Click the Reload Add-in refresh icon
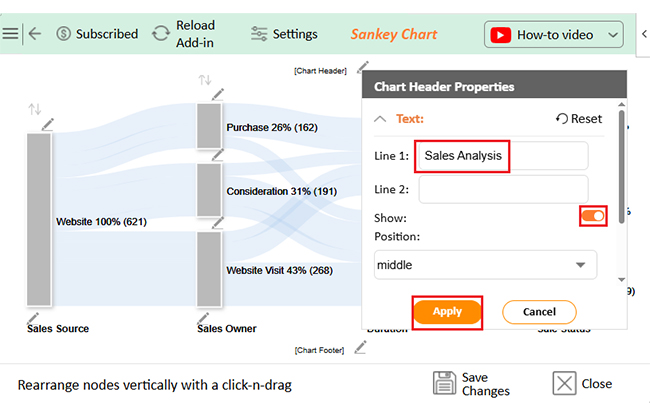Screen dimensions: 650x416 (161, 34)
